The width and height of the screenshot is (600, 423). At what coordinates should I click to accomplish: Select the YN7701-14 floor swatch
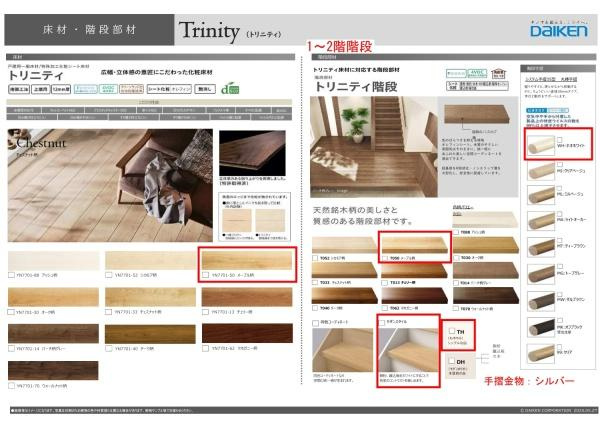pos(53,333)
